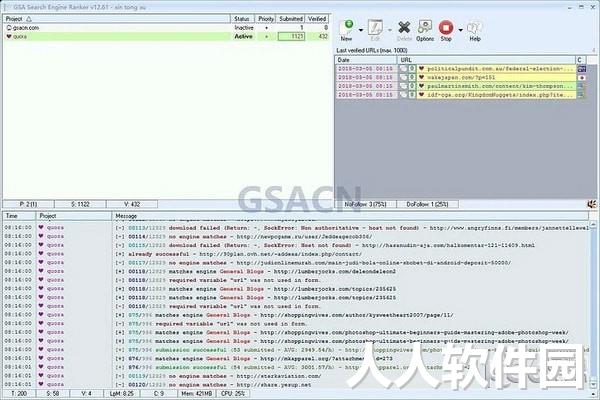The image size is (600, 400).
Task: Click the 1121 submitted count cell
Action: 291,36
